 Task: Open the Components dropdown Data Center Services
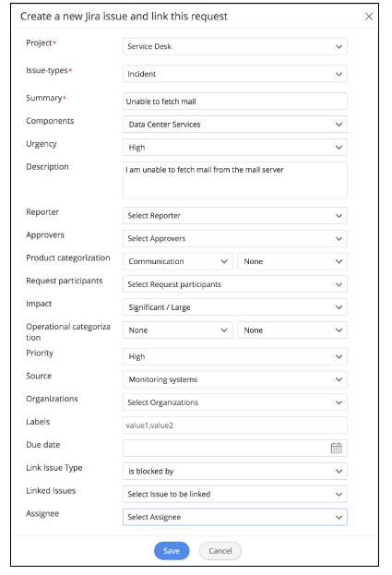click(x=235, y=125)
